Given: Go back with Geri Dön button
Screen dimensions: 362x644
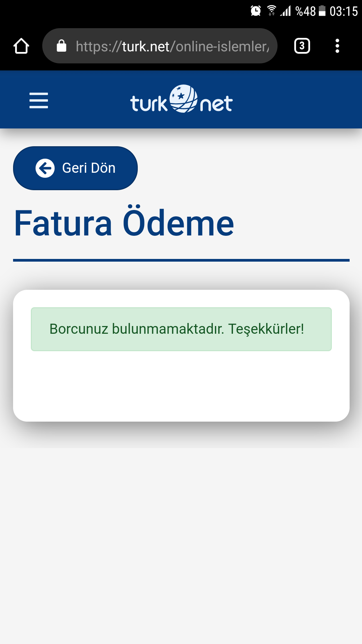Looking at the screenshot, I should 75,168.
